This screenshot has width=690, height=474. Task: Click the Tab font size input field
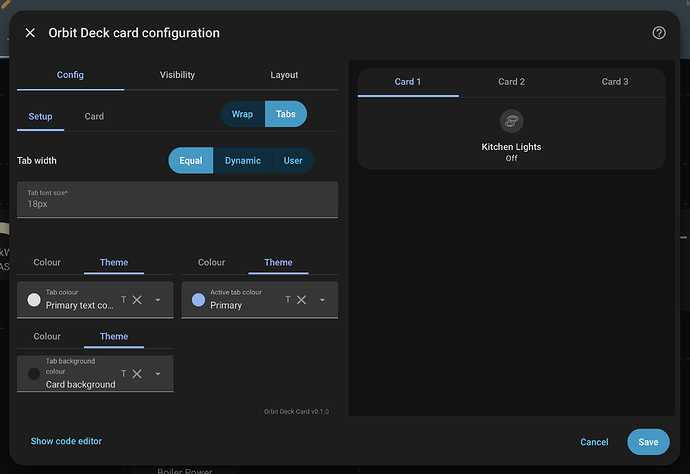click(177, 200)
